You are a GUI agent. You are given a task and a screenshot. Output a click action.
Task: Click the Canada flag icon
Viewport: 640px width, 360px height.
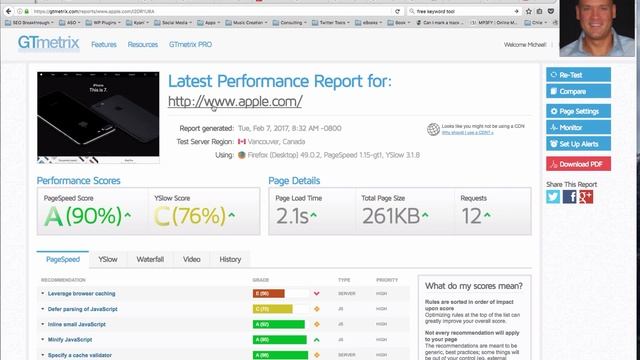[242, 142]
